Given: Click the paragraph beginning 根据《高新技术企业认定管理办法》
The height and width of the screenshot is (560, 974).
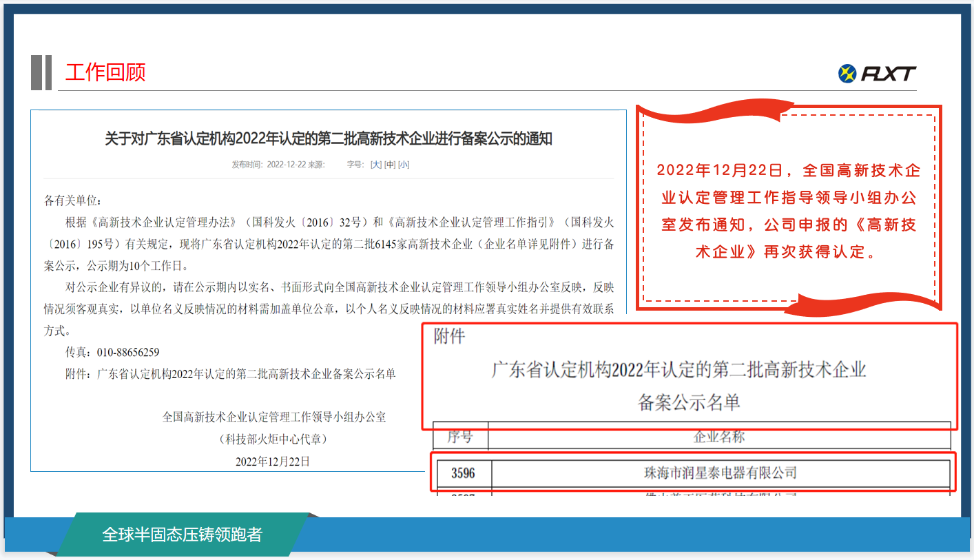Looking at the screenshot, I should (329, 244).
